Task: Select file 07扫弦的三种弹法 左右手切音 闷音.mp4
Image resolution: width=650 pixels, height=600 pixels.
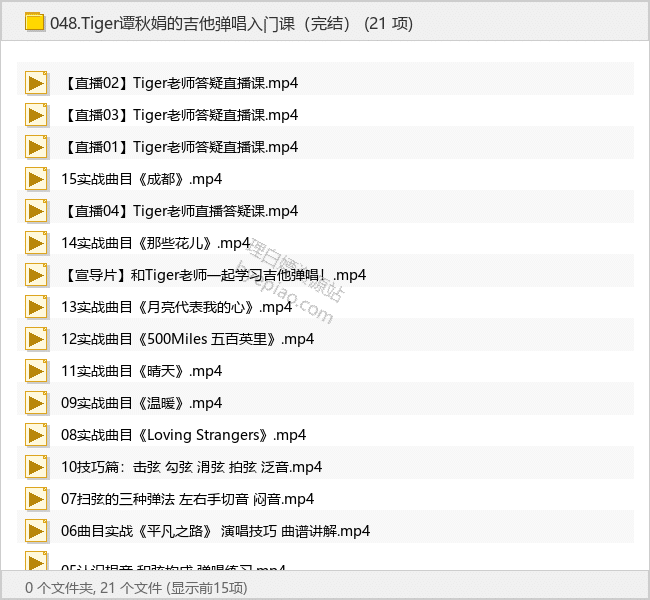Action: coord(188,499)
